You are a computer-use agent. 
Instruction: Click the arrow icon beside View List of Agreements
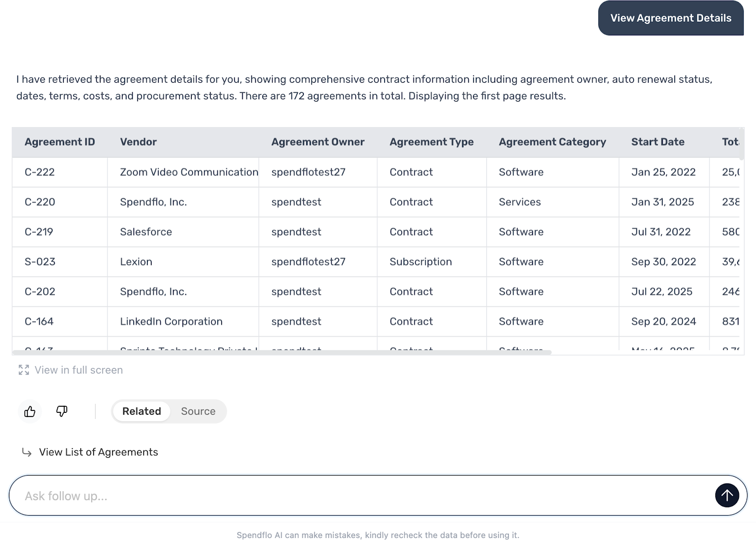(x=27, y=452)
